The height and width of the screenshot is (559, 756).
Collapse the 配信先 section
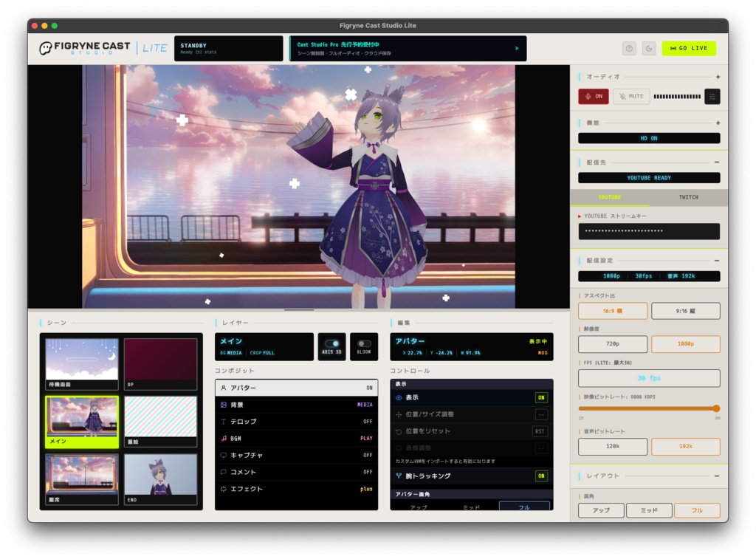coord(717,162)
